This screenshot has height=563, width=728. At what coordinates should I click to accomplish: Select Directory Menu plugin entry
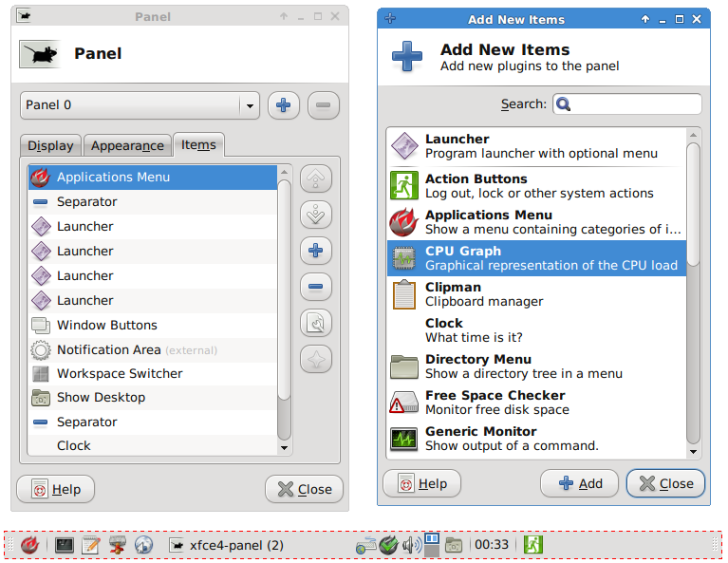(x=536, y=366)
